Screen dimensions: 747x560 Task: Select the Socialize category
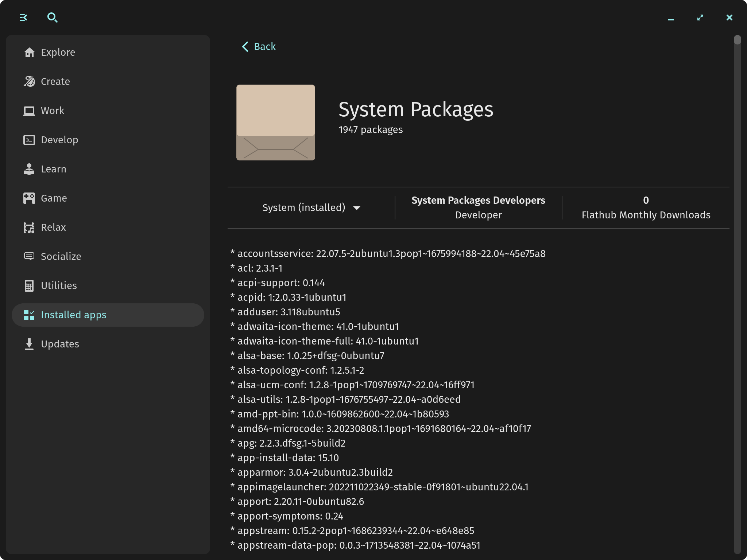point(108,257)
